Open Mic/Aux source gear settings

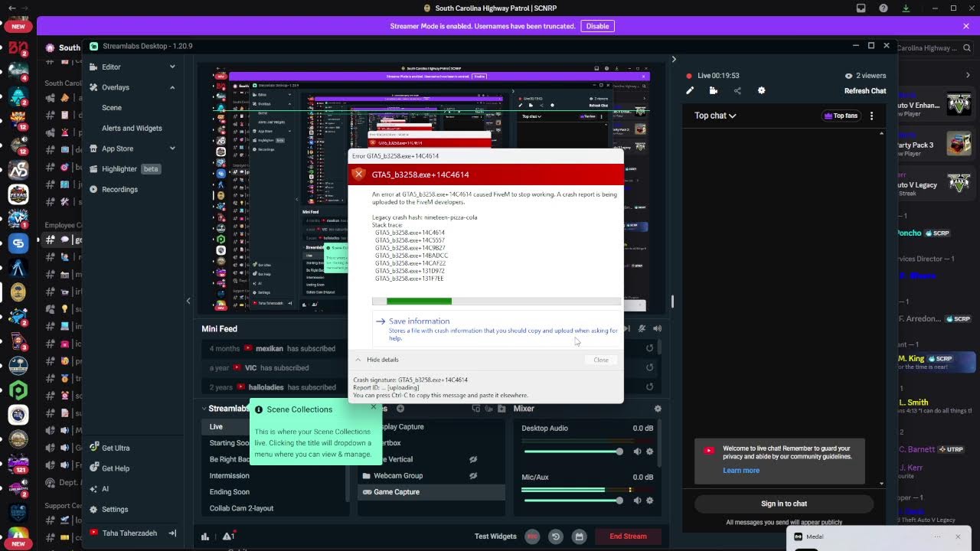pyautogui.click(x=650, y=500)
